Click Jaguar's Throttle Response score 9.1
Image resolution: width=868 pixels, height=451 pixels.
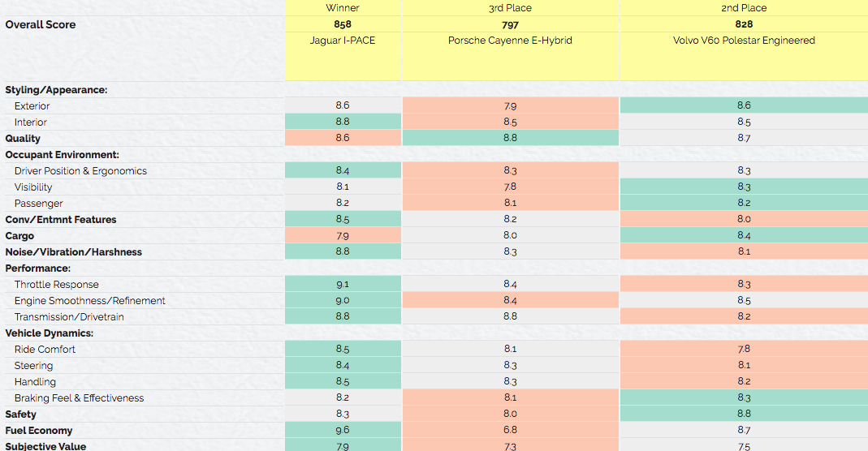point(343,285)
